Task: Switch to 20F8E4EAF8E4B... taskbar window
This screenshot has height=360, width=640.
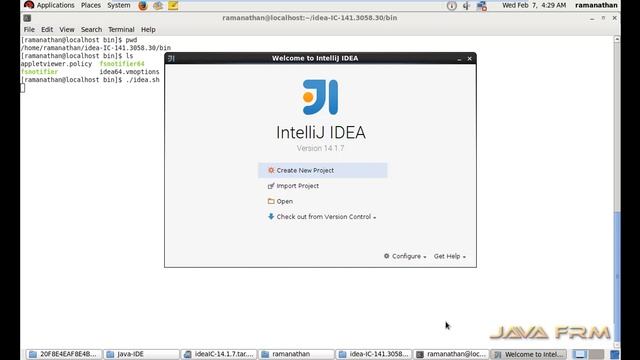Action: [64, 354]
